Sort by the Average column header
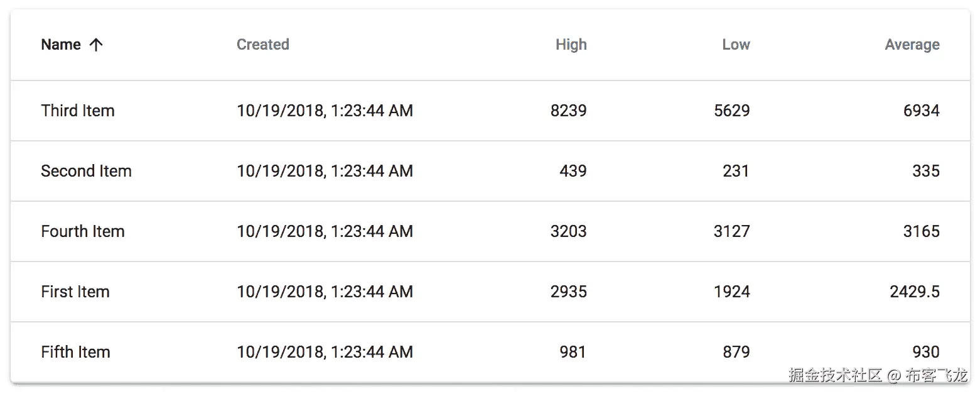Viewport: 980px width, 396px height. coord(912,45)
